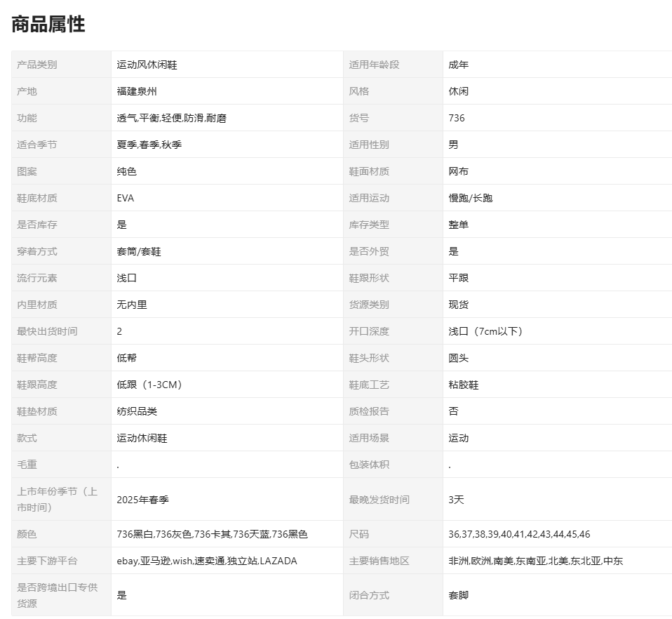Viewport: 672px width, 619px height.
Task: Select the item number 736 cell
Action: point(457,118)
